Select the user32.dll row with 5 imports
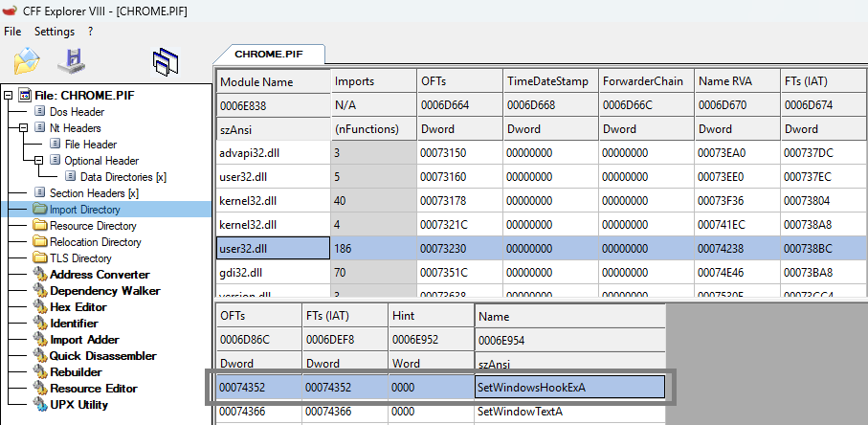The width and height of the screenshot is (868, 425). pyautogui.click(x=541, y=177)
